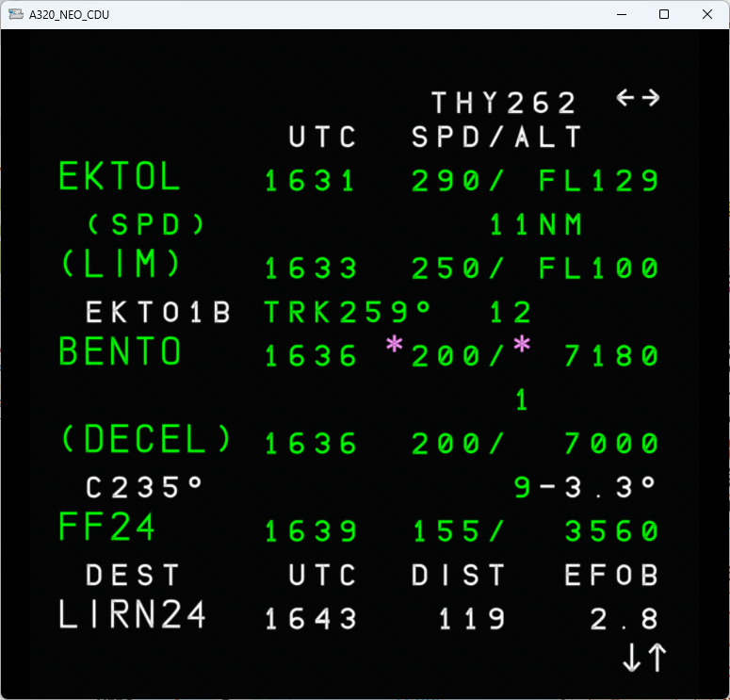Click the speed limit 250/

458,269
